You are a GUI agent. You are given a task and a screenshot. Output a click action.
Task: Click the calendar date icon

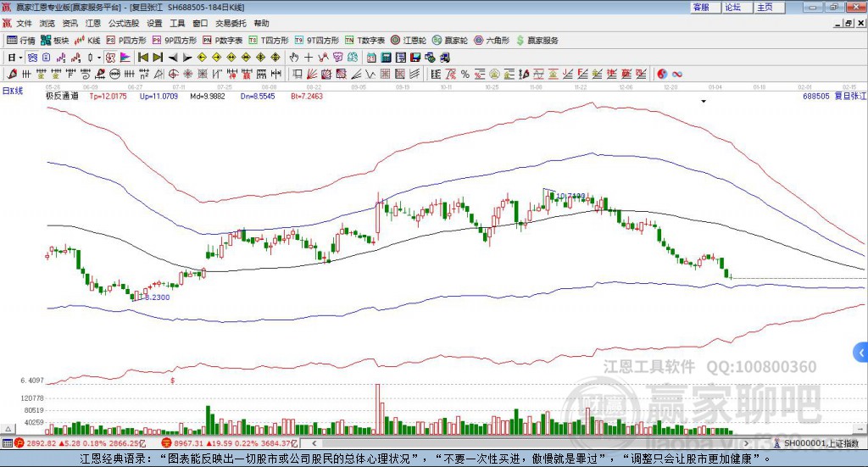pos(371,57)
